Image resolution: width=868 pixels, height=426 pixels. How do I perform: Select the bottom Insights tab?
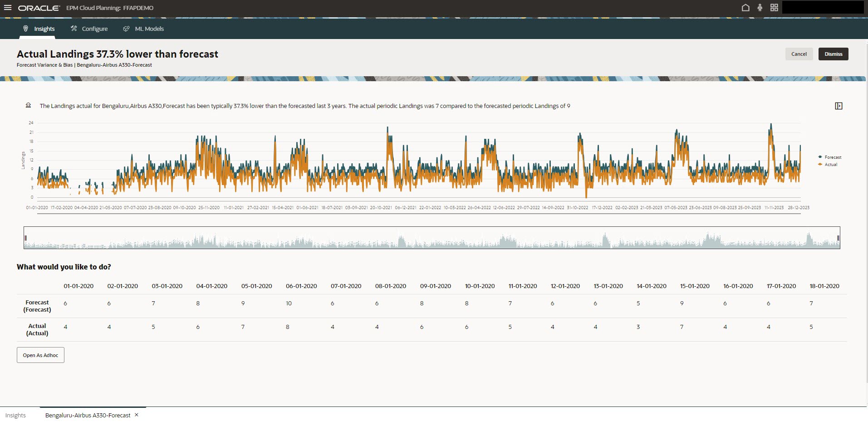pos(15,415)
